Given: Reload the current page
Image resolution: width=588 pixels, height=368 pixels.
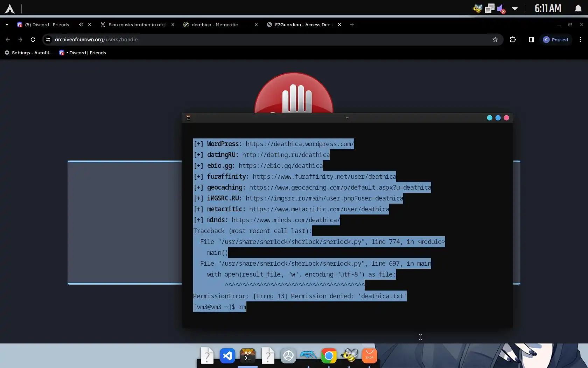Looking at the screenshot, I should [33, 40].
